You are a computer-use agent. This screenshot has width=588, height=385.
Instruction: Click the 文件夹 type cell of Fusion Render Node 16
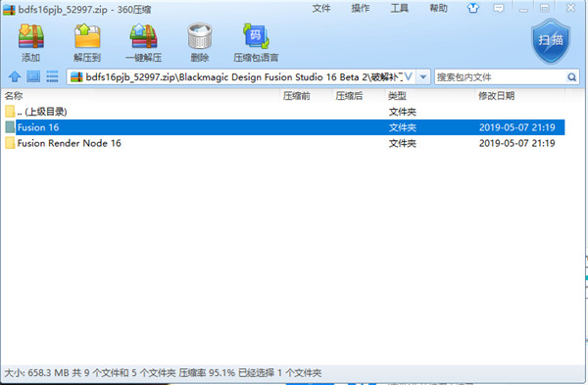point(403,143)
